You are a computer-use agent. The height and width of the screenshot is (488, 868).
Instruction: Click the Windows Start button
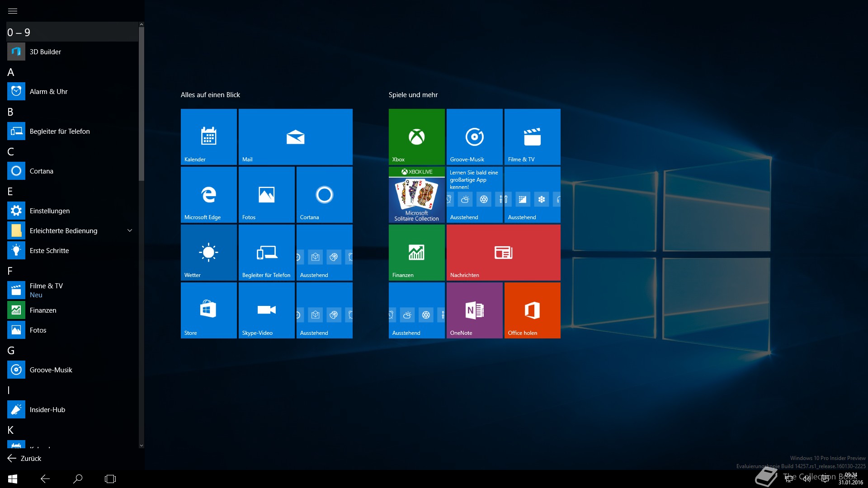(13, 479)
